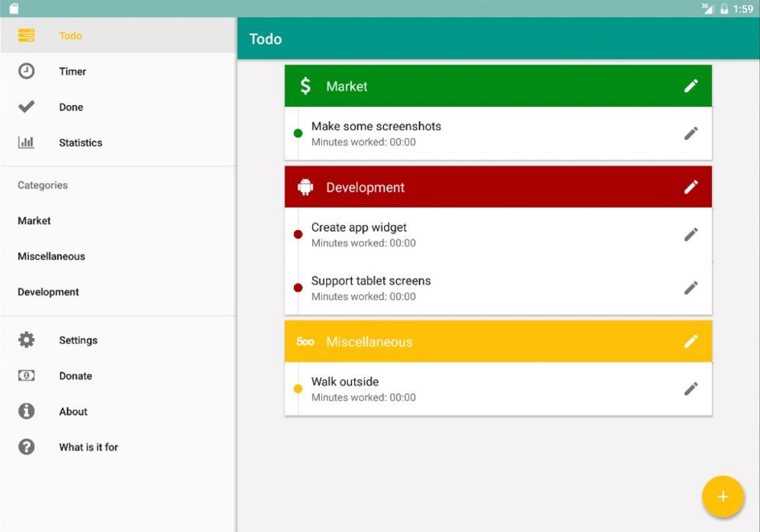This screenshot has width=760, height=532.
Task: Click the question mark help icon
Action: pos(26,447)
